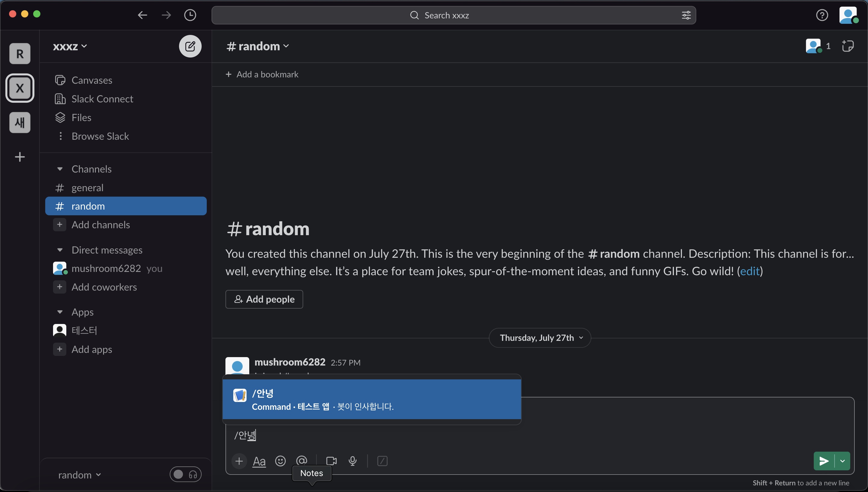The height and width of the screenshot is (492, 868).
Task: Toggle text formatting Aa button
Action: [259, 461]
